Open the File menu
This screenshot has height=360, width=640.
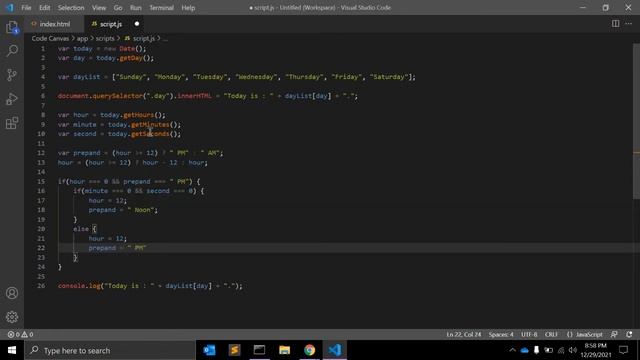point(26,7)
